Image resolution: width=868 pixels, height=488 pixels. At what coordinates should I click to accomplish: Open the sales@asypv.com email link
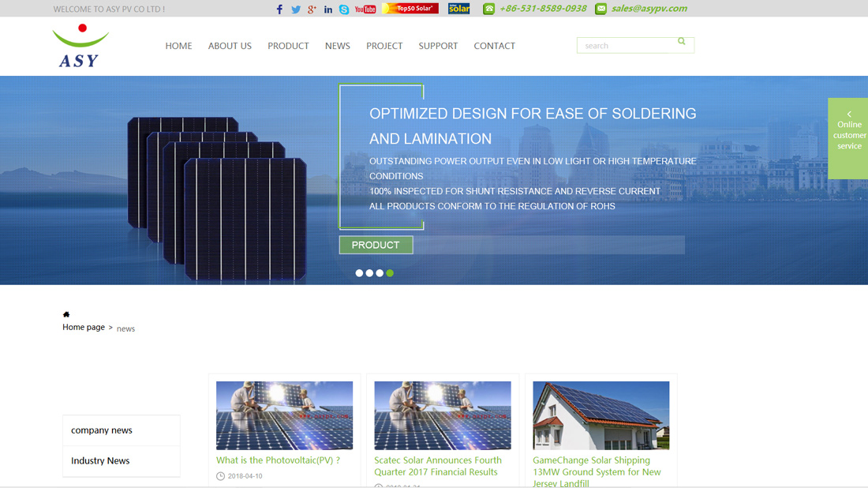pyautogui.click(x=649, y=9)
